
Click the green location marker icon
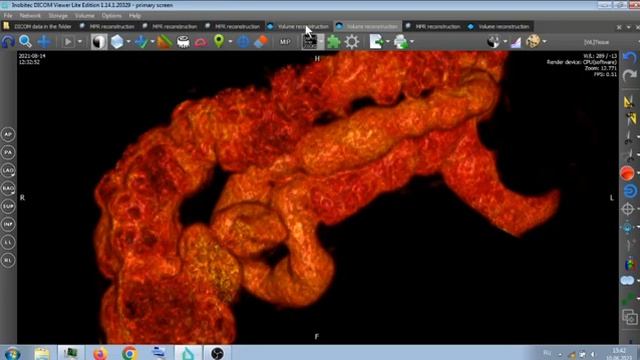pyautogui.click(x=219, y=41)
